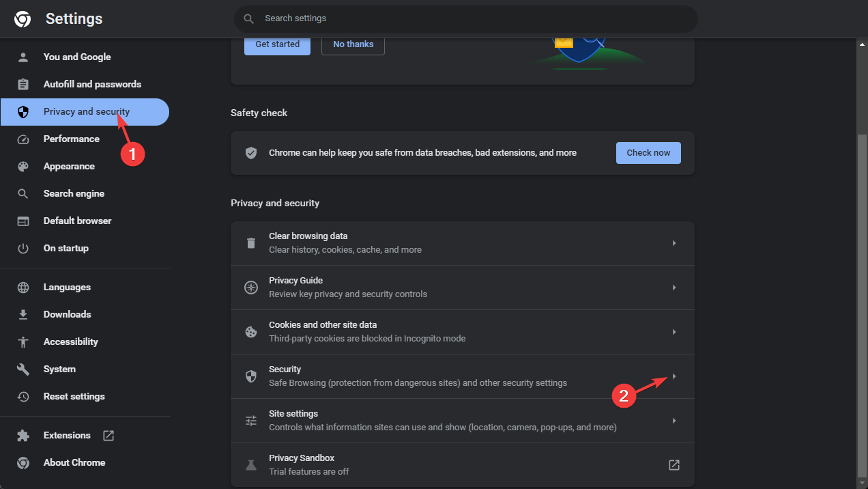Click the puzzle piece Extensions icon

point(23,435)
